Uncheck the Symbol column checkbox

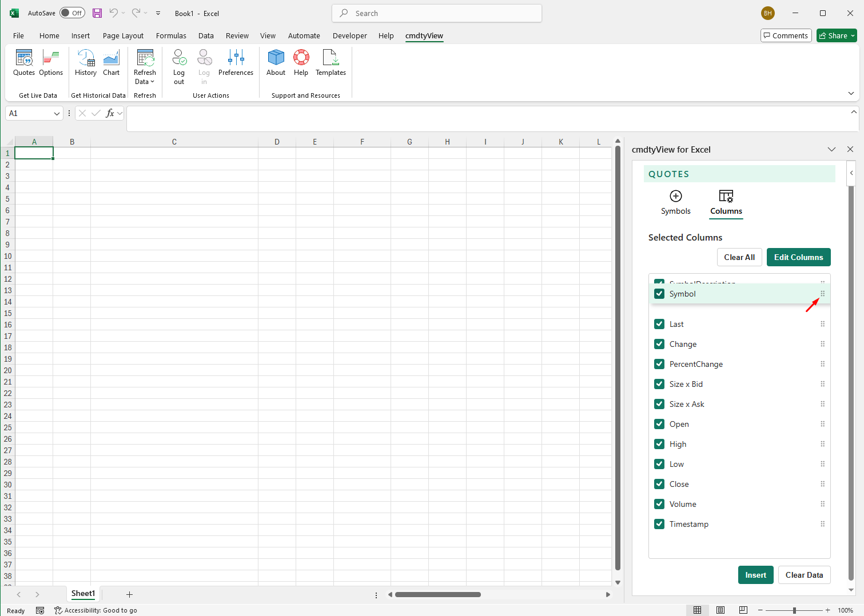[x=659, y=293]
